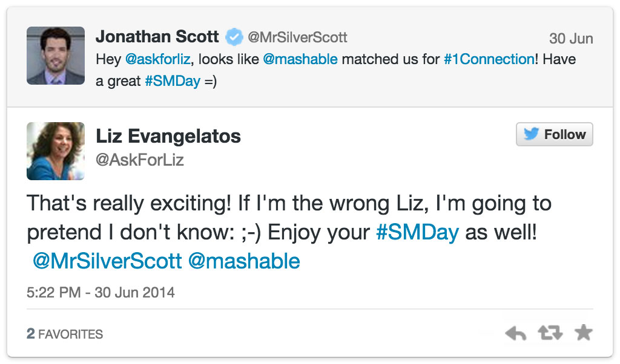
Task: Open the #SMDay hashtag in Liz's reply
Action: pyautogui.click(x=417, y=233)
